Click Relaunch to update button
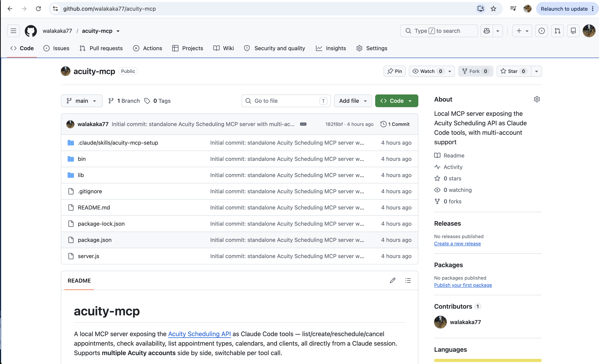The width and height of the screenshot is (599, 364). tap(564, 9)
